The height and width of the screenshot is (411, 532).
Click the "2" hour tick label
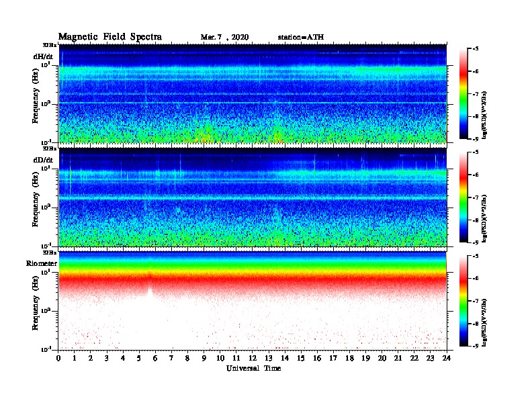[91, 359]
